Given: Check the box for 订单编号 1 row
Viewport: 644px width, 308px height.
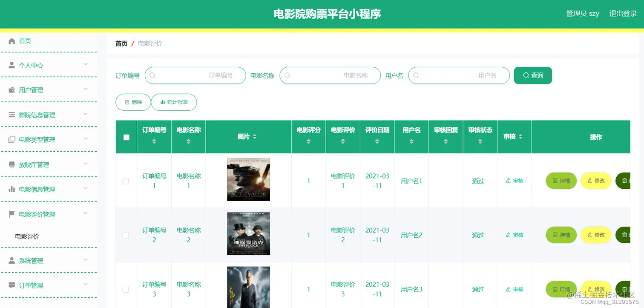Looking at the screenshot, I should click(126, 181).
